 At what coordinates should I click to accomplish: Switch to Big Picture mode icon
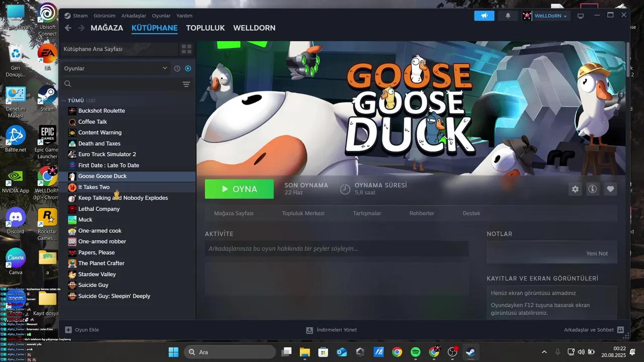pos(580,16)
